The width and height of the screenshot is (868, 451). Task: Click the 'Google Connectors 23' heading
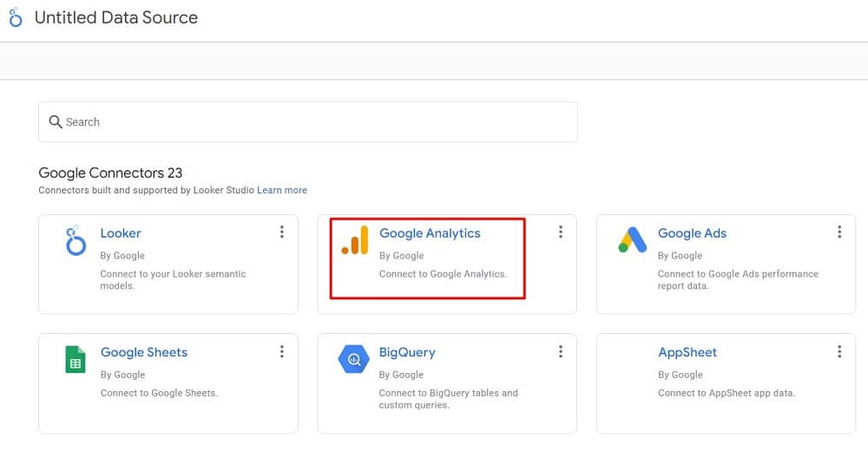(110, 173)
